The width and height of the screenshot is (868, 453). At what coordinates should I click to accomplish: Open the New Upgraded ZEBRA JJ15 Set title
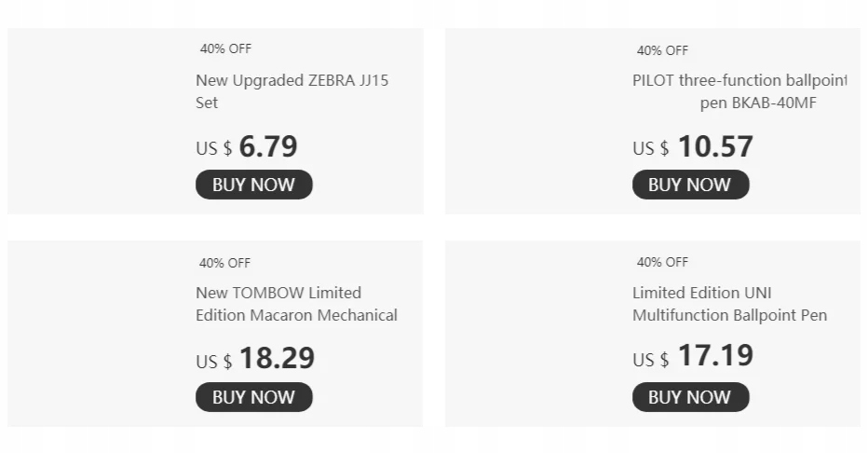(292, 91)
